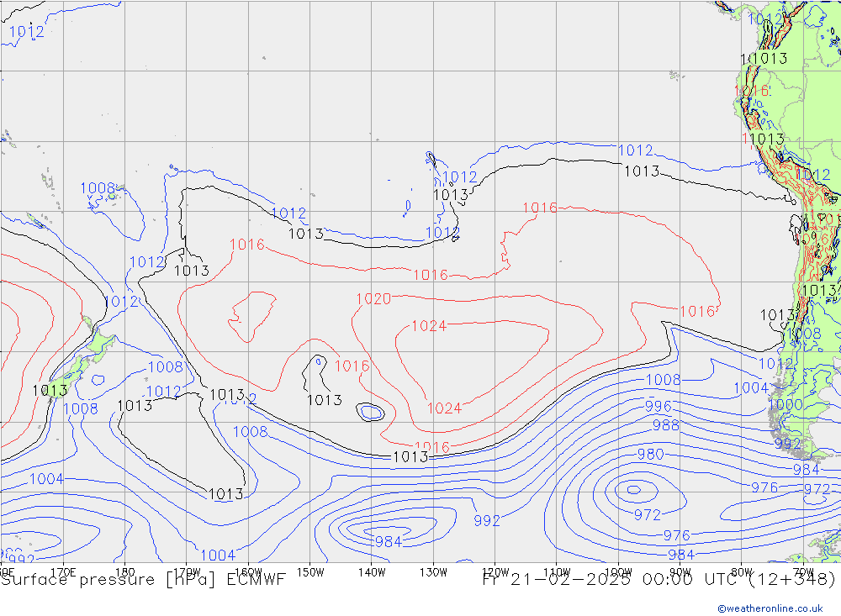Click the 80W longitude label
The image size is (841, 616).
point(742,571)
